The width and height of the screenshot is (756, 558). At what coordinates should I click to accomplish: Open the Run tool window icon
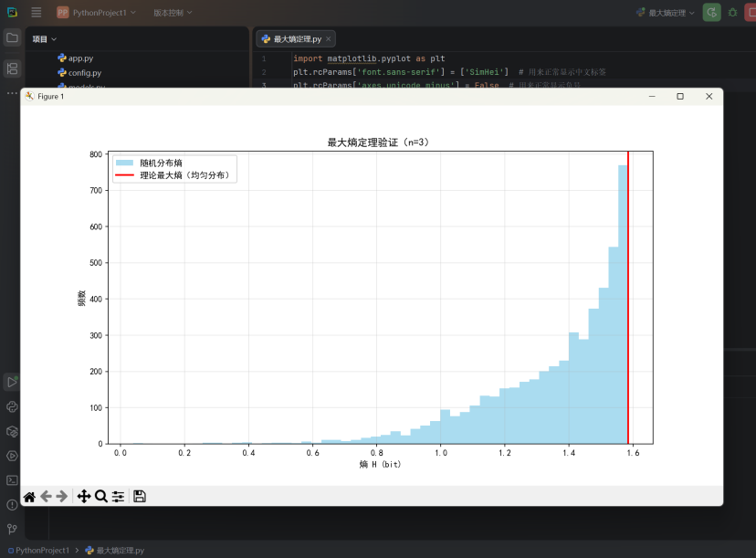[12, 383]
